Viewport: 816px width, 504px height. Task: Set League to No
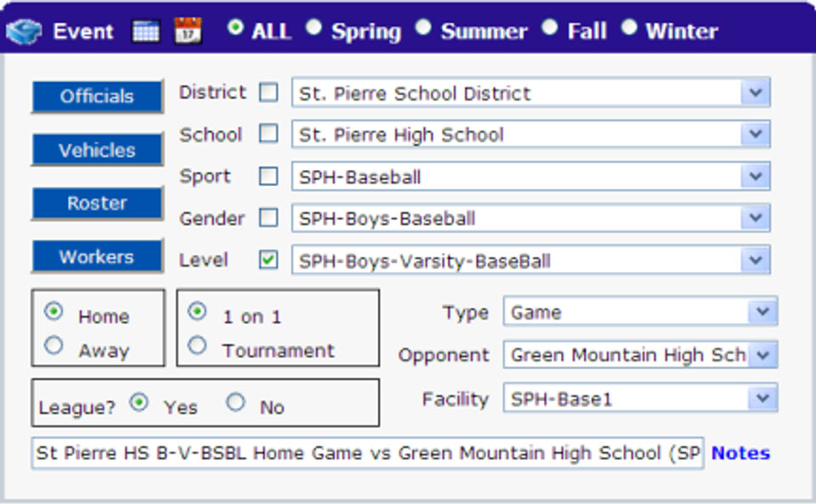[236, 403]
